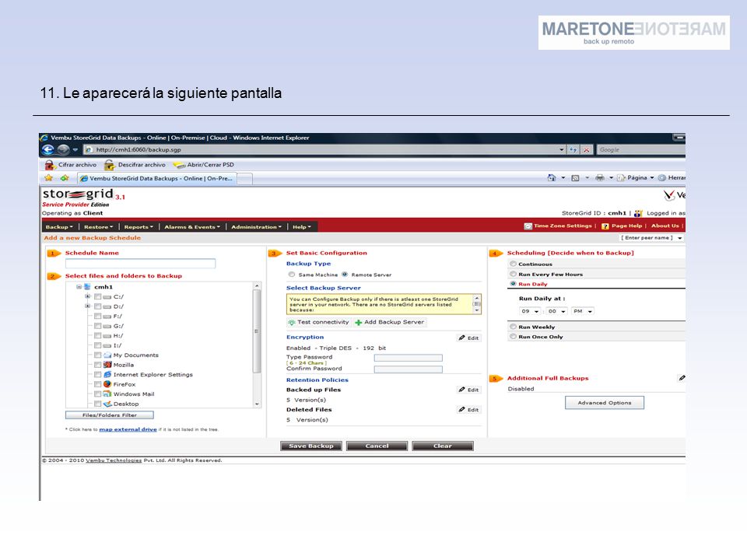Click the Backed up Files Edit pencil

pyautogui.click(x=461, y=390)
